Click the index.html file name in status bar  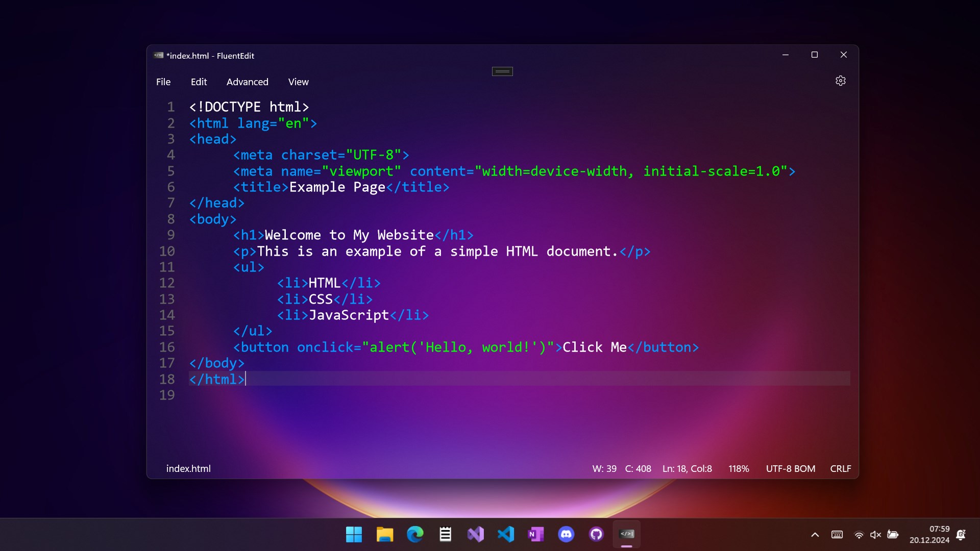[188, 468]
